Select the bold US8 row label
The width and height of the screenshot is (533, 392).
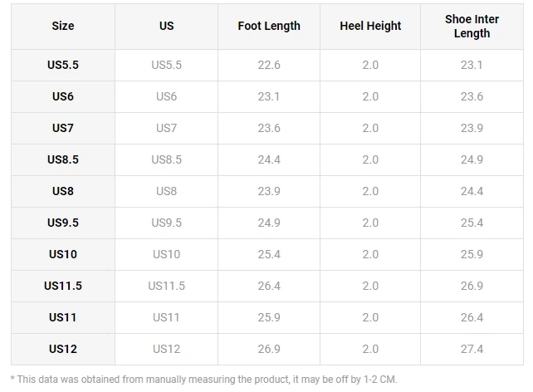tap(63, 191)
